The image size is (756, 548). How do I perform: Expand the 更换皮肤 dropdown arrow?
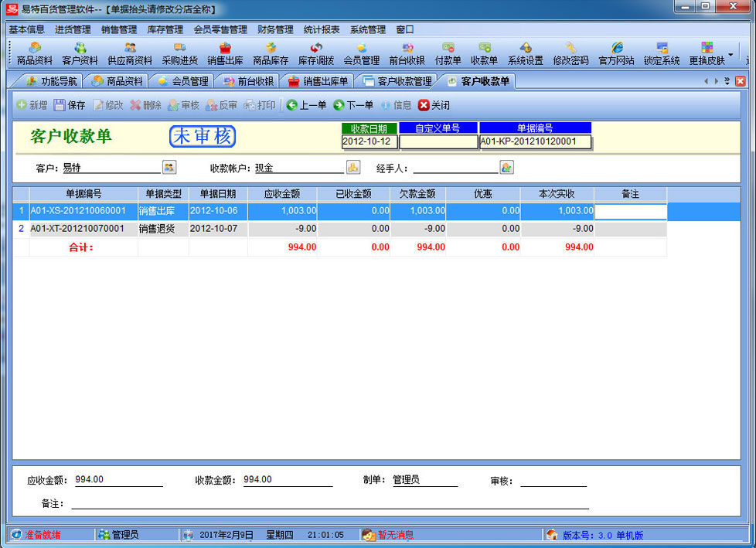click(731, 55)
